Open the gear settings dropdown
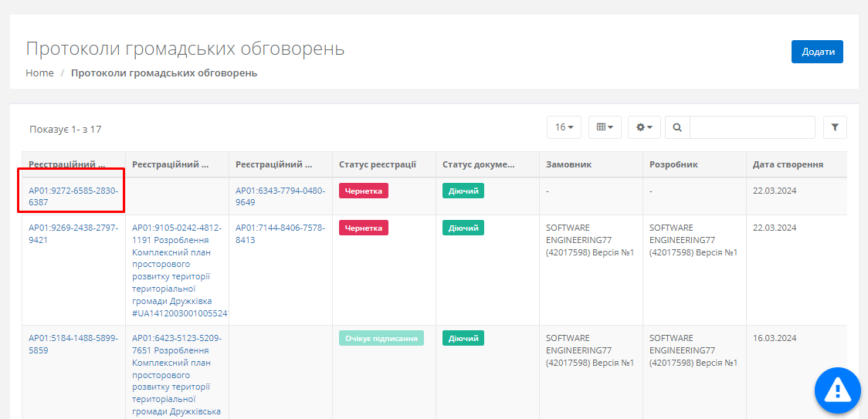 644,127
